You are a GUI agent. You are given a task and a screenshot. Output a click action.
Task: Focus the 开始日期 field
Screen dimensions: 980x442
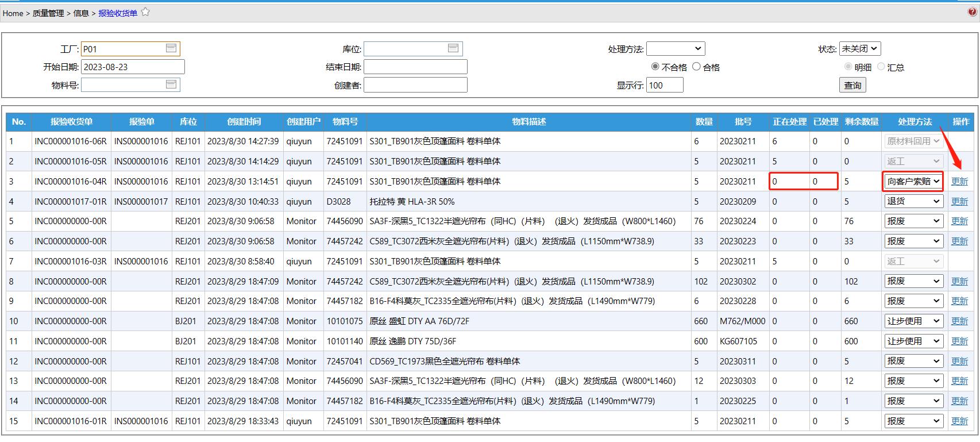pyautogui.click(x=133, y=67)
